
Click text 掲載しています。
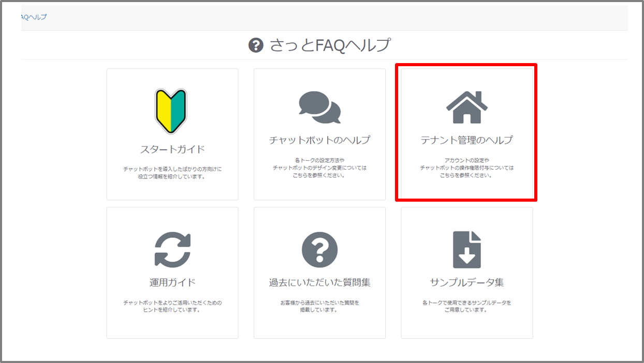click(x=320, y=310)
